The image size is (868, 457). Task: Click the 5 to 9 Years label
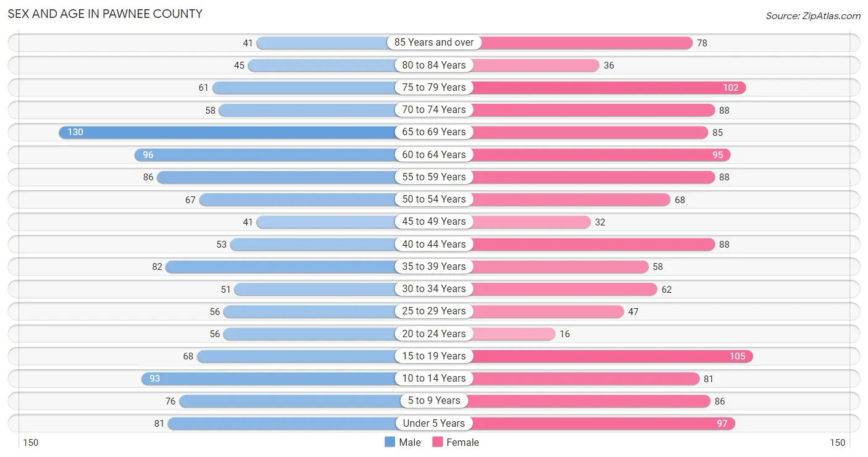point(434,401)
